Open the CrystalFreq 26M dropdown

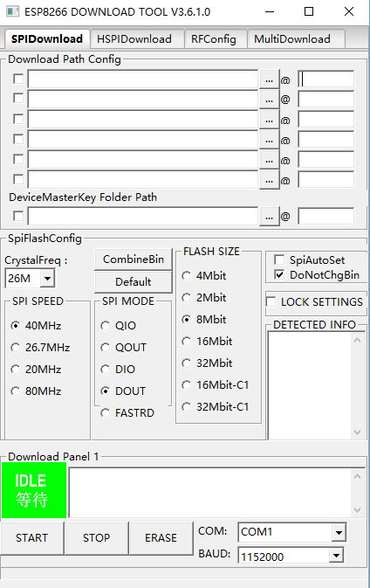(x=48, y=278)
